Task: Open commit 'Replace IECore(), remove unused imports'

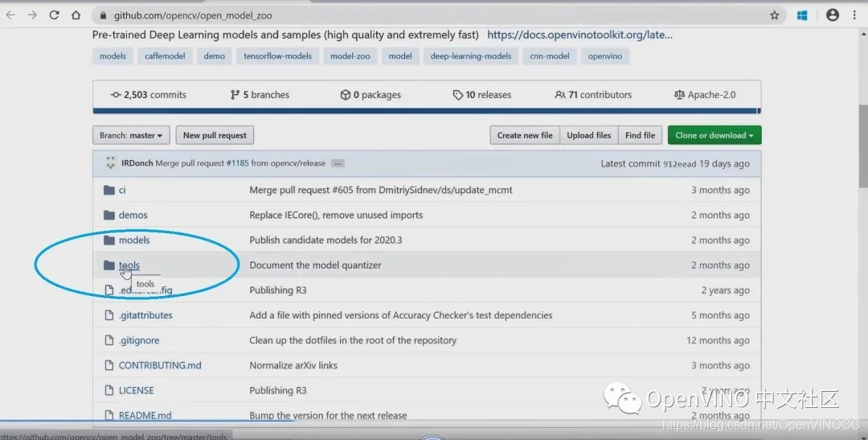Action: tap(336, 215)
